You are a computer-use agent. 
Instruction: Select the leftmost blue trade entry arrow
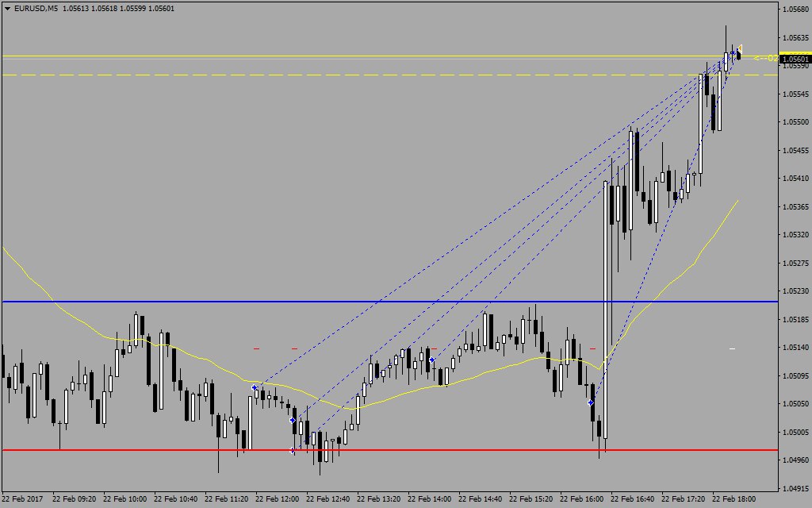point(255,388)
